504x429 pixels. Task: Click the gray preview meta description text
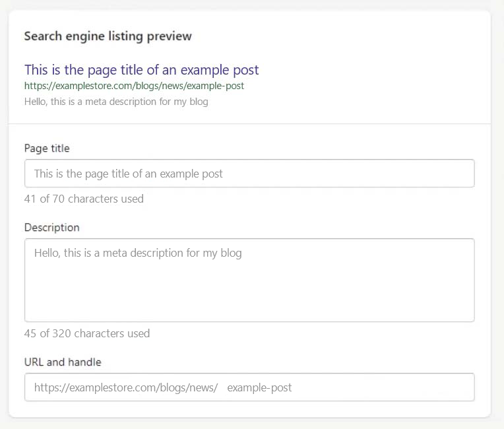(x=116, y=102)
